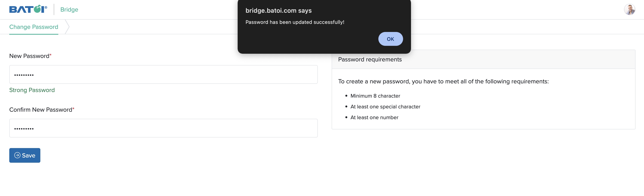Click the At least one number requirement
Image resolution: width=644 pixels, height=196 pixels.
(374, 117)
